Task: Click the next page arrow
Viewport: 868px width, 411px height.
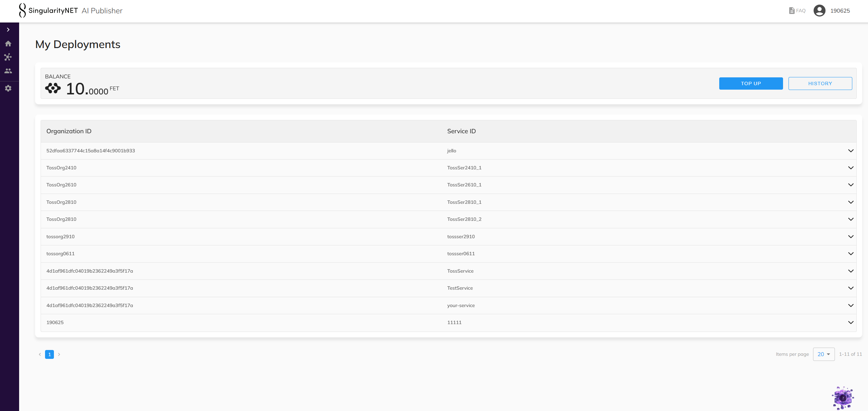Action: tap(59, 354)
